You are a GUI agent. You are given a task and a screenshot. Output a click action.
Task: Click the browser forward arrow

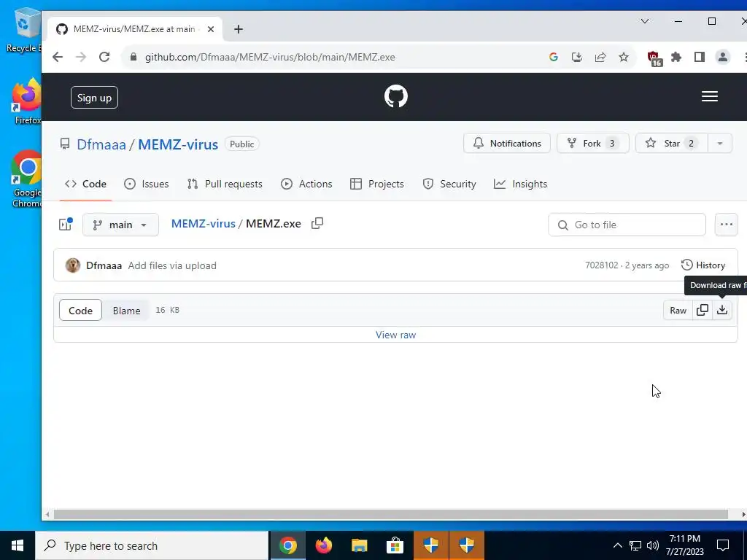click(x=81, y=57)
